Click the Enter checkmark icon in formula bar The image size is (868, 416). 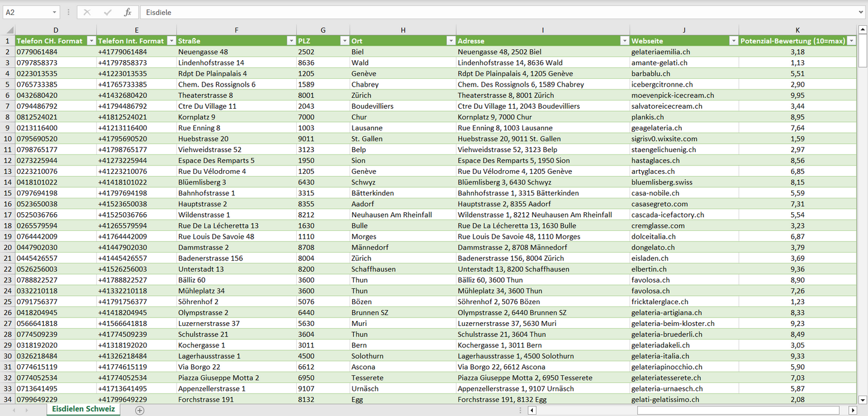pos(108,12)
